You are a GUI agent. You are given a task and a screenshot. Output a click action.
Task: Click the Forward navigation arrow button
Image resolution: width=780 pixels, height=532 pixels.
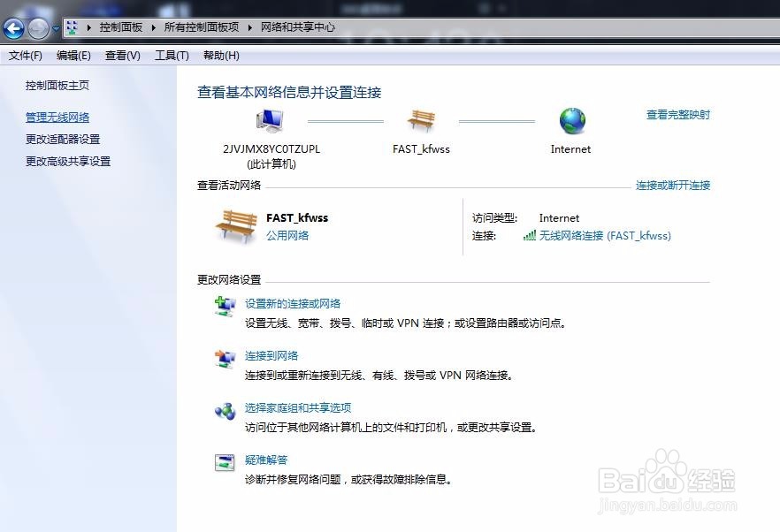[x=38, y=28]
